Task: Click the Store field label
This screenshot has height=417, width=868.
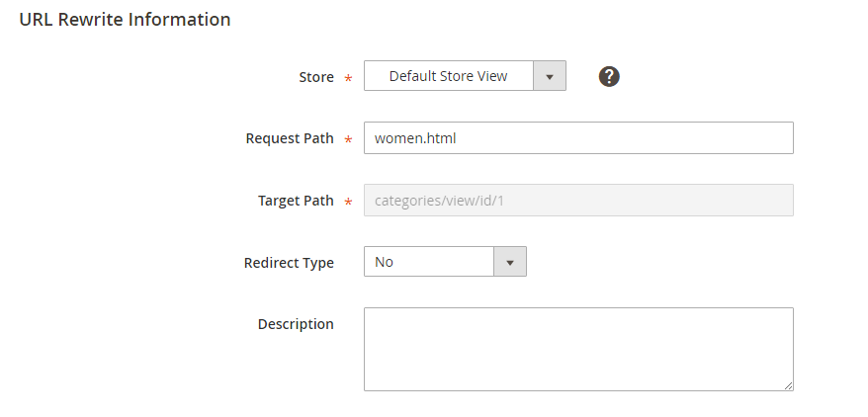Action: point(316,77)
